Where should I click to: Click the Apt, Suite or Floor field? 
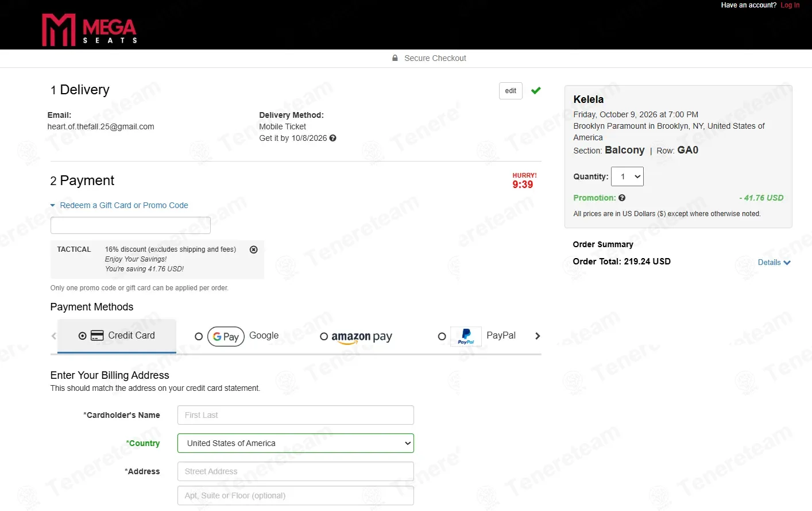296,495
